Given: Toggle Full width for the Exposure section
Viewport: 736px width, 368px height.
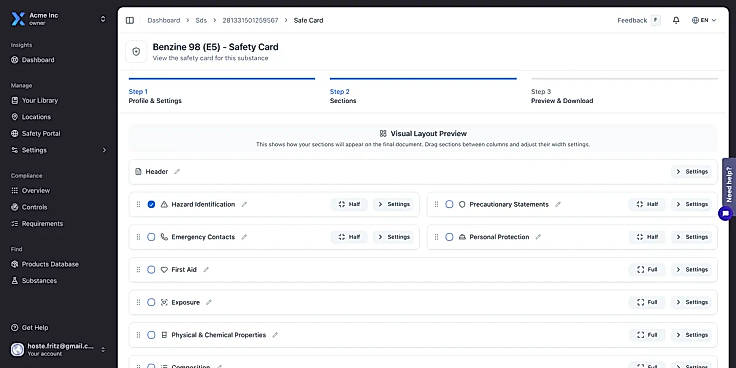Looking at the screenshot, I should click(x=647, y=302).
